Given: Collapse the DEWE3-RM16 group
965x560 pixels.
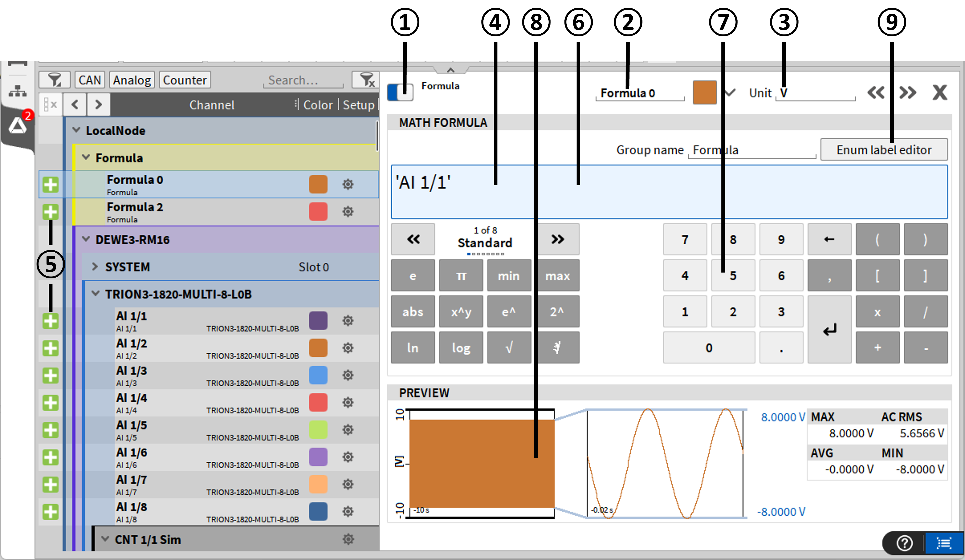Looking at the screenshot, I should tap(86, 239).
